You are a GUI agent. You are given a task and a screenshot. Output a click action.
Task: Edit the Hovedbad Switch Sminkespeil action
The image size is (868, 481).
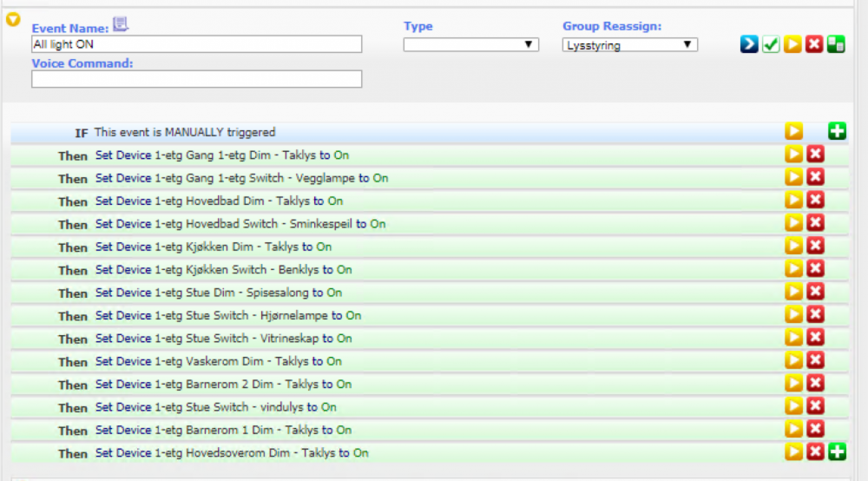[240, 224]
